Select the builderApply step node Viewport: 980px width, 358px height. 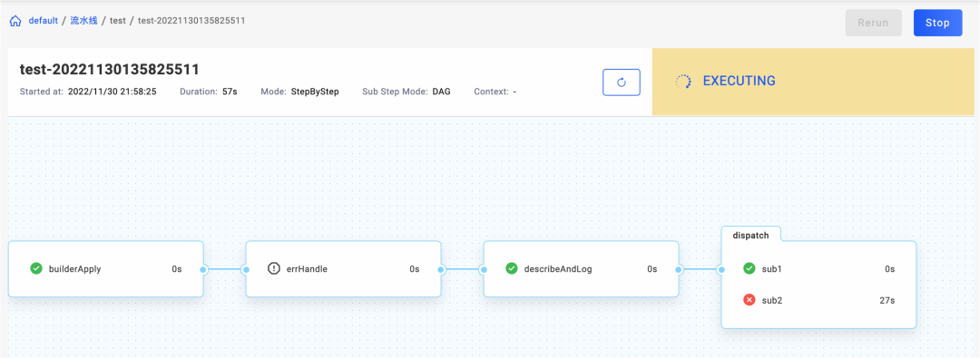click(105, 268)
